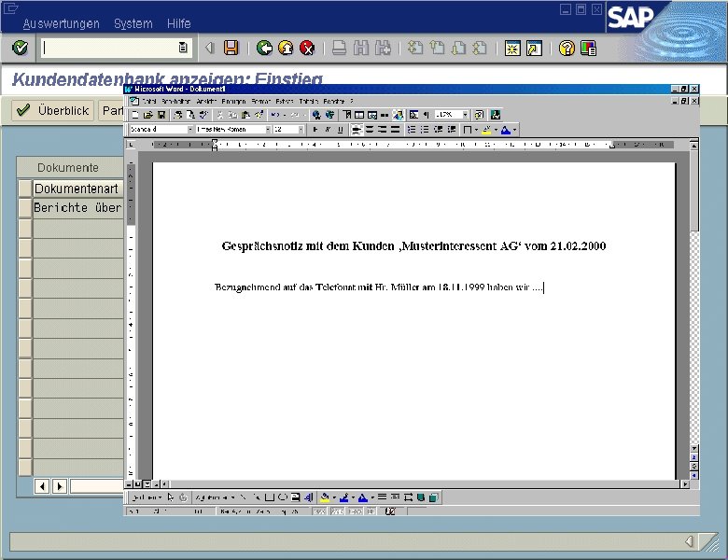Open the Format menu in Word

point(261,101)
